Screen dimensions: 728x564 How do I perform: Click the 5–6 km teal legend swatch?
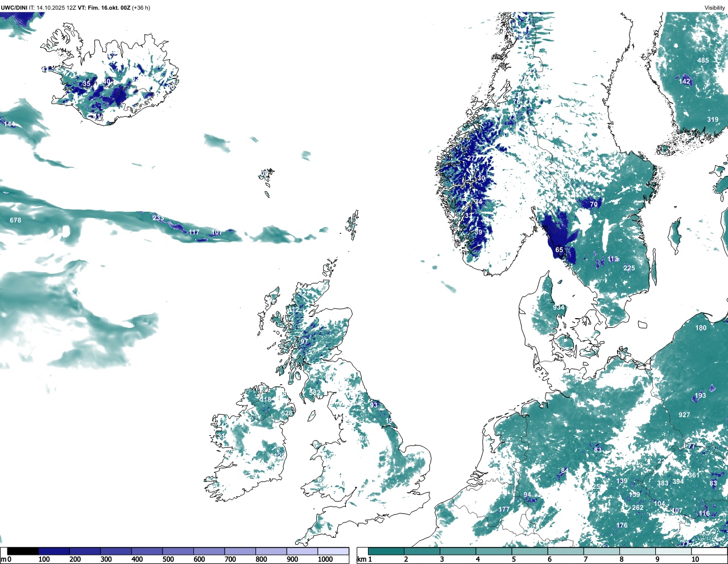(530, 551)
